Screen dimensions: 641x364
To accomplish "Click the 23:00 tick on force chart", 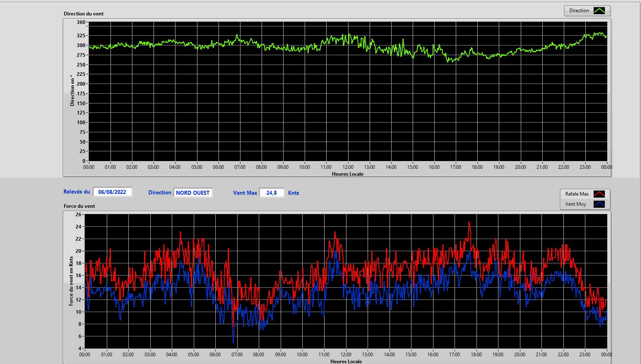I will [x=585, y=355].
